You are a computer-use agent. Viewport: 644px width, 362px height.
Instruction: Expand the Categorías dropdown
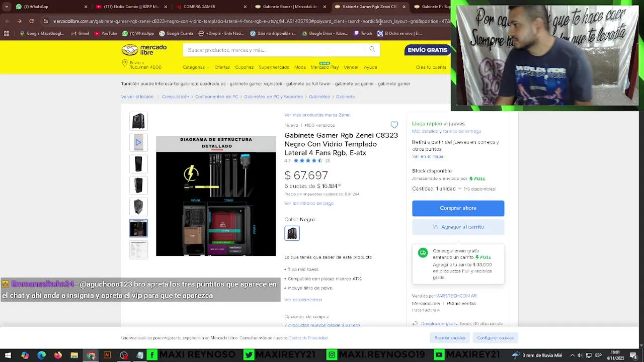coord(196,67)
